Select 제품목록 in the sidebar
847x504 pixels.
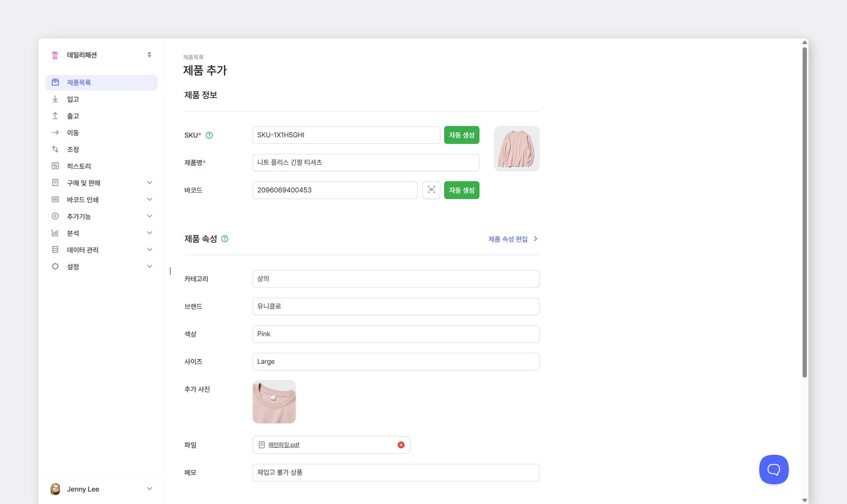point(102,83)
